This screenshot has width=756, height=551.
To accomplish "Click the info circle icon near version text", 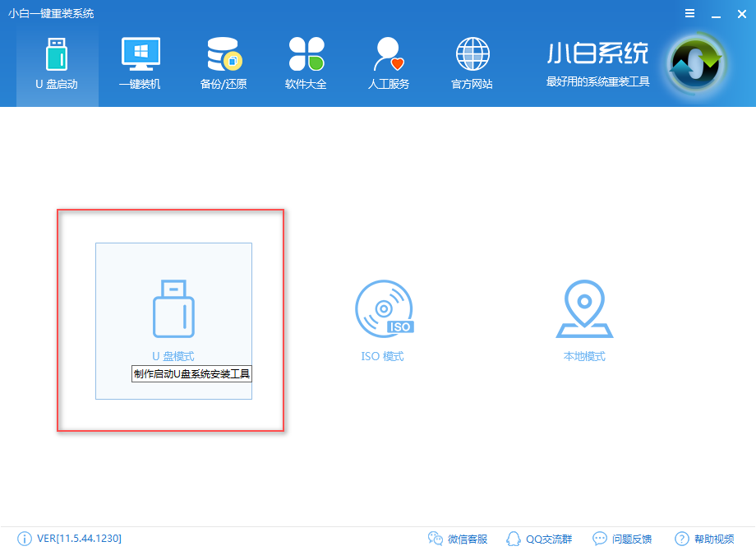I will point(25,539).
